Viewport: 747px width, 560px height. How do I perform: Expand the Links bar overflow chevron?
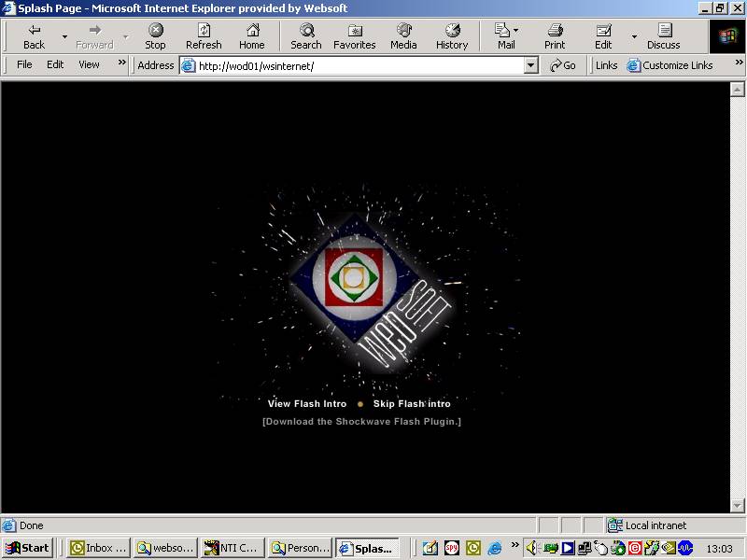739,63
